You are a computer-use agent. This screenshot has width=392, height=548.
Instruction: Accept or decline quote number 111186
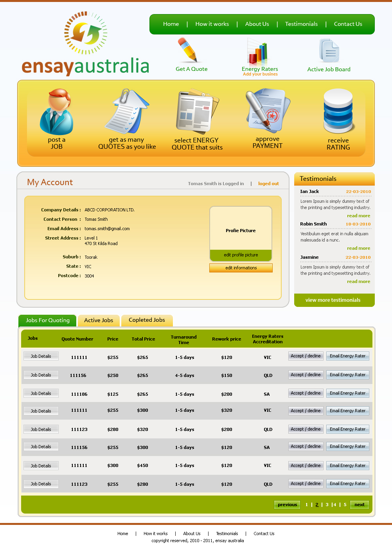point(306,393)
